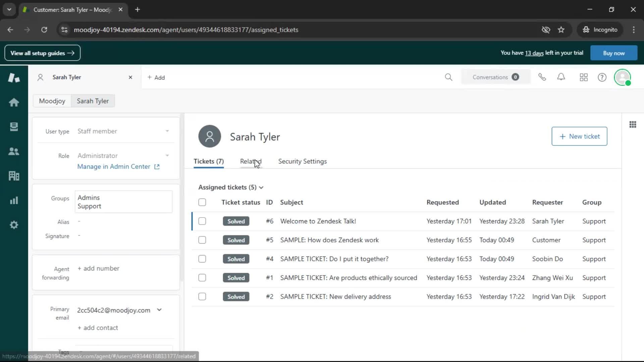Click Add new tab button
Viewport: 644px width, 362px height.
pyautogui.click(x=156, y=78)
